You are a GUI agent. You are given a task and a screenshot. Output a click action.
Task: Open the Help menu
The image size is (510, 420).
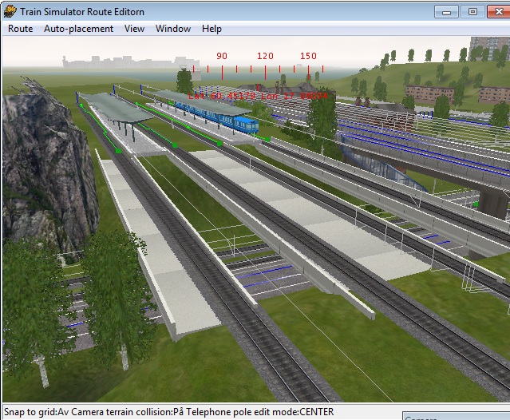coord(212,29)
